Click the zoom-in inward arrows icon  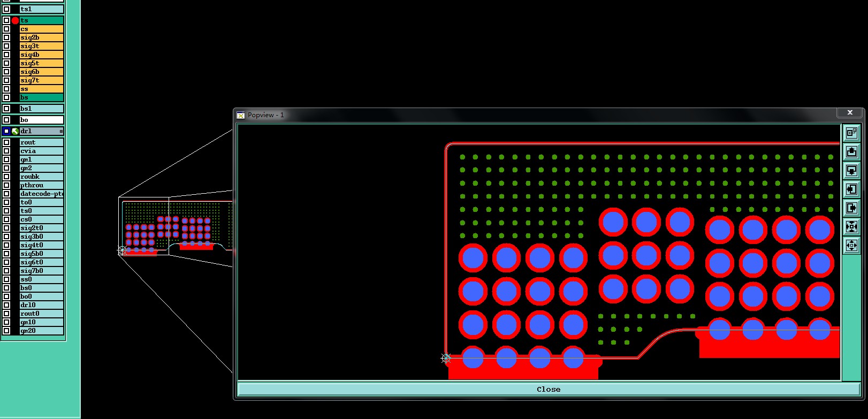pyautogui.click(x=851, y=226)
